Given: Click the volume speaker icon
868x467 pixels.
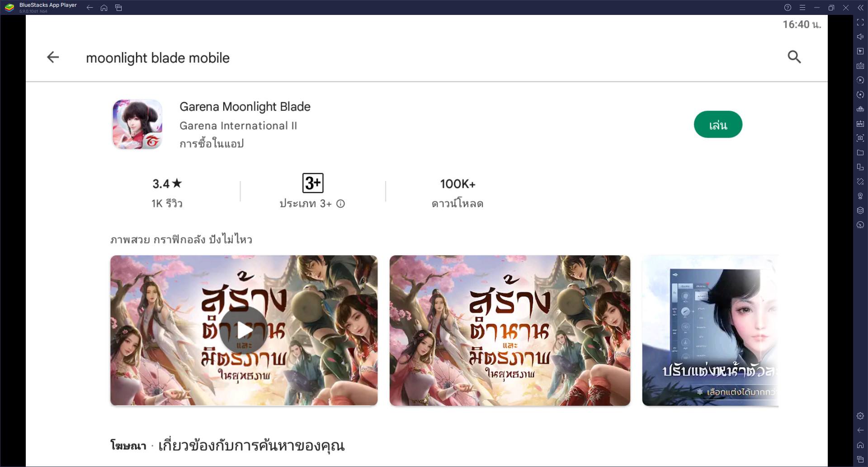Looking at the screenshot, I should [860, 37].
